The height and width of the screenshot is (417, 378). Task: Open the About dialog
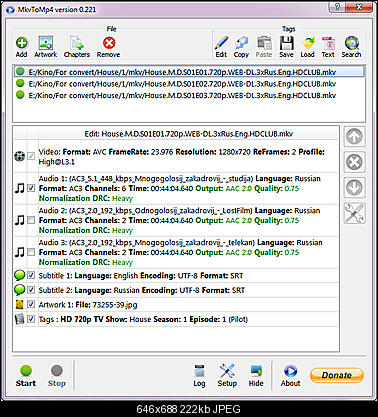290,376
